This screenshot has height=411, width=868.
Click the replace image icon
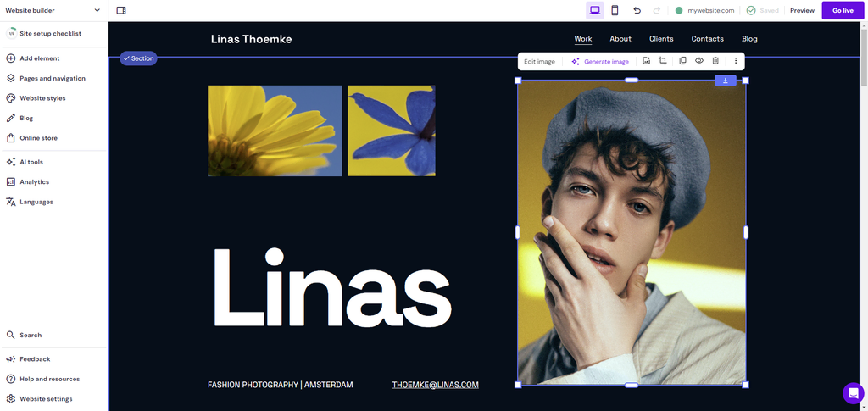tap(646, 61)
